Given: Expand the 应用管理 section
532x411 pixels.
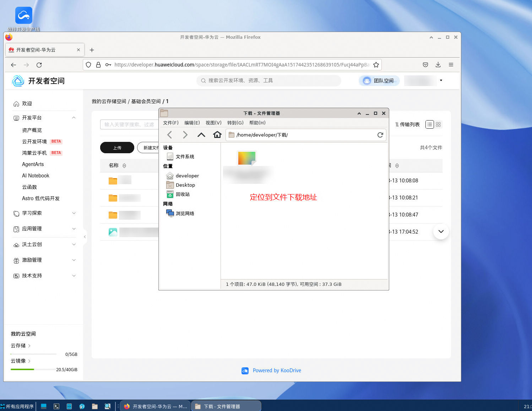Looking at the screenshot, I should (x=74, y=229).
